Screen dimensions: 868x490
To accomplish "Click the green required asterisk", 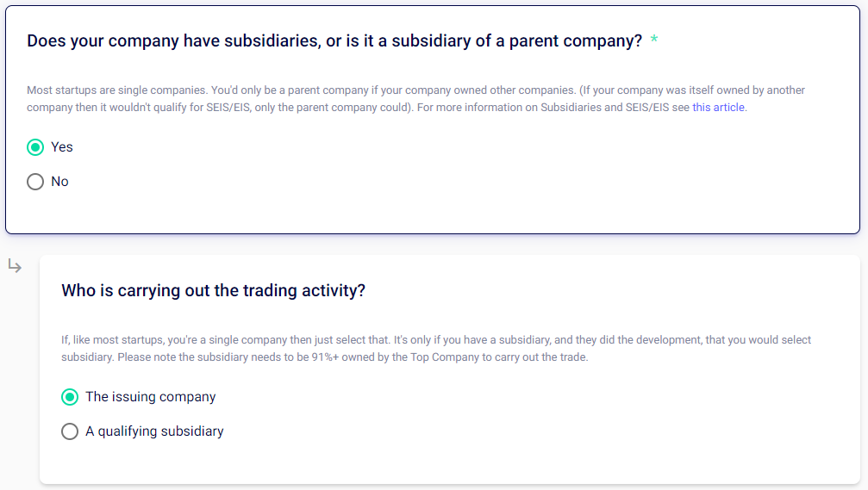I will tap(654, 41).
